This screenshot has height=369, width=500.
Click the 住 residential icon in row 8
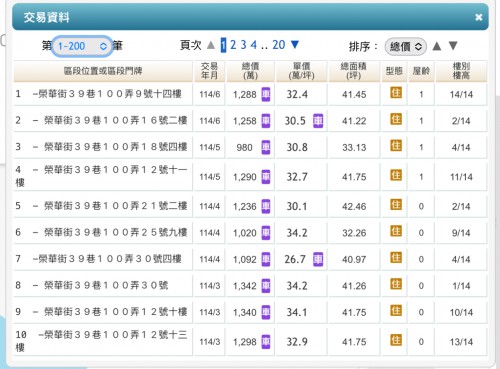coord(396,284)
